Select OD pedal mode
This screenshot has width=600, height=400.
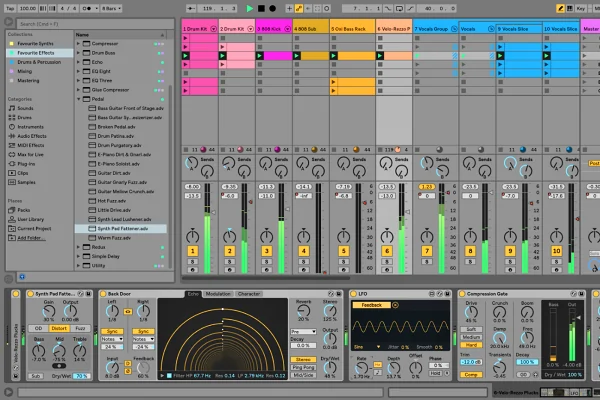tap(39, 328)
